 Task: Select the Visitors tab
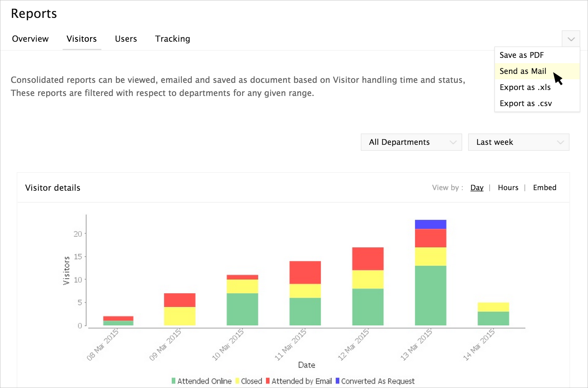(82, 39)
